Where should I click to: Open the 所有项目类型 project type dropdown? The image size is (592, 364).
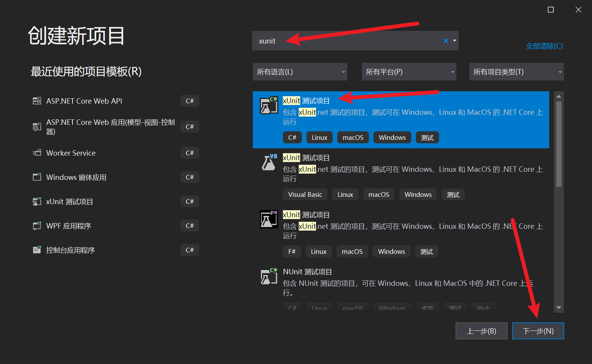pyautogui.click(x=516, y=72)
